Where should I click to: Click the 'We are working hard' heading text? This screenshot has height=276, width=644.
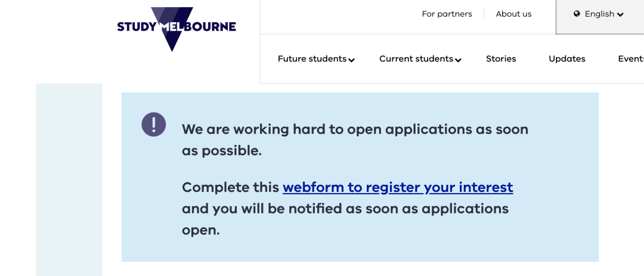355,140
